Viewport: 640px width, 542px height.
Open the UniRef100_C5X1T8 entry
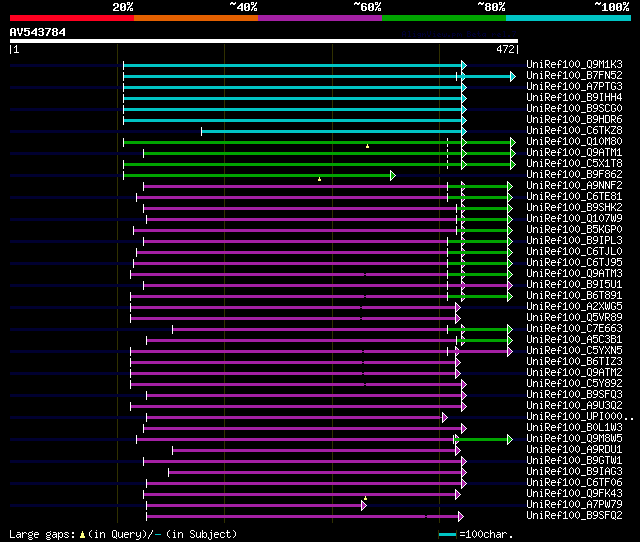574,164
